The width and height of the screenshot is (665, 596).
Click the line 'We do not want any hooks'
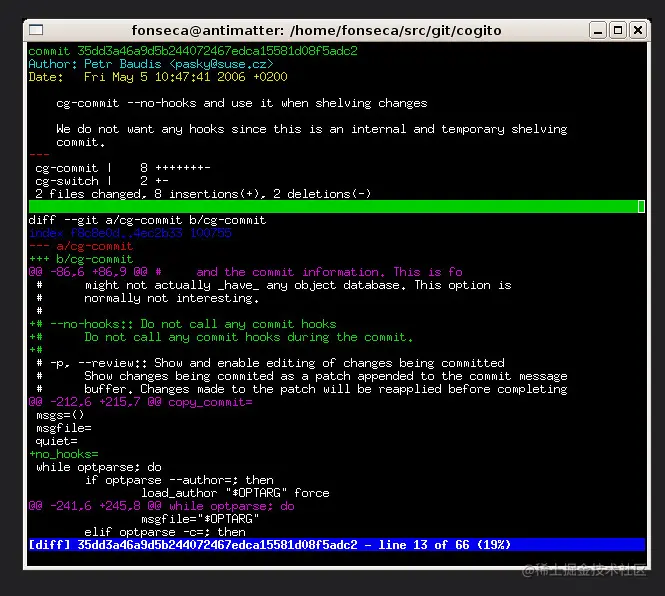pyautogui.click(x=312, y=129)
